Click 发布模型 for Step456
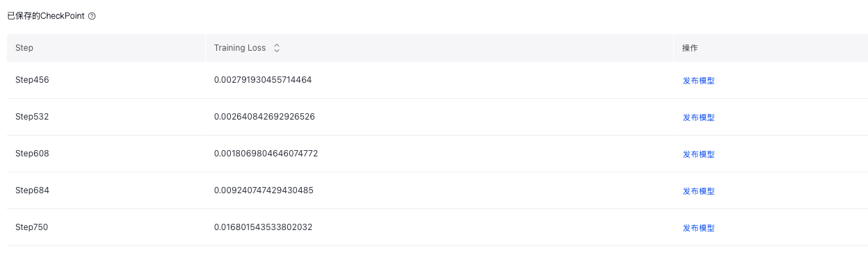 tap(698, 81)
